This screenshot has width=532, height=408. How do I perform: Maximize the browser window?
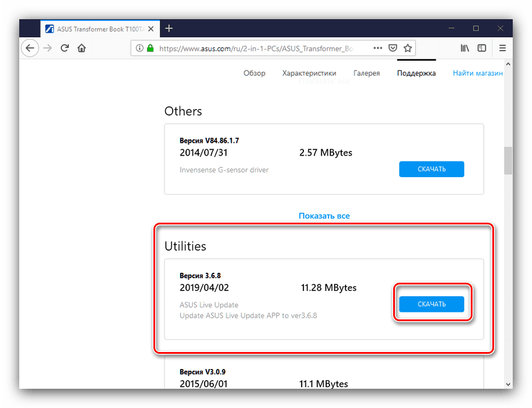point(475,29)
